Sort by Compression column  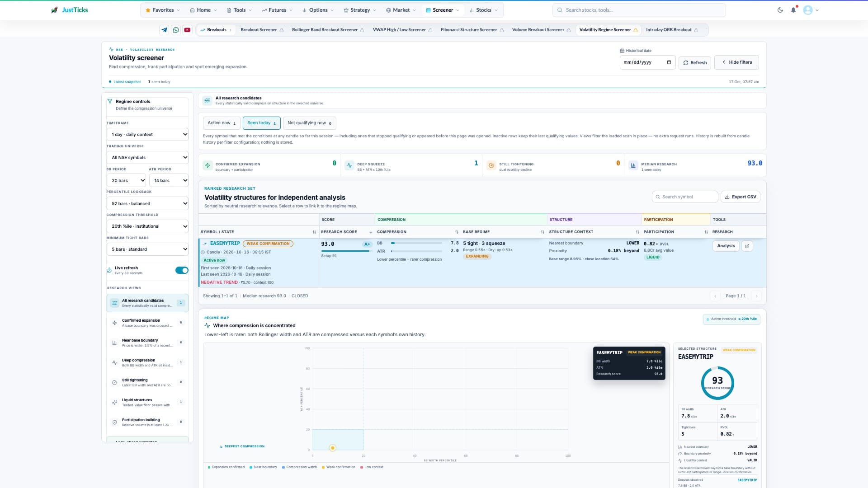pos(457,232)
